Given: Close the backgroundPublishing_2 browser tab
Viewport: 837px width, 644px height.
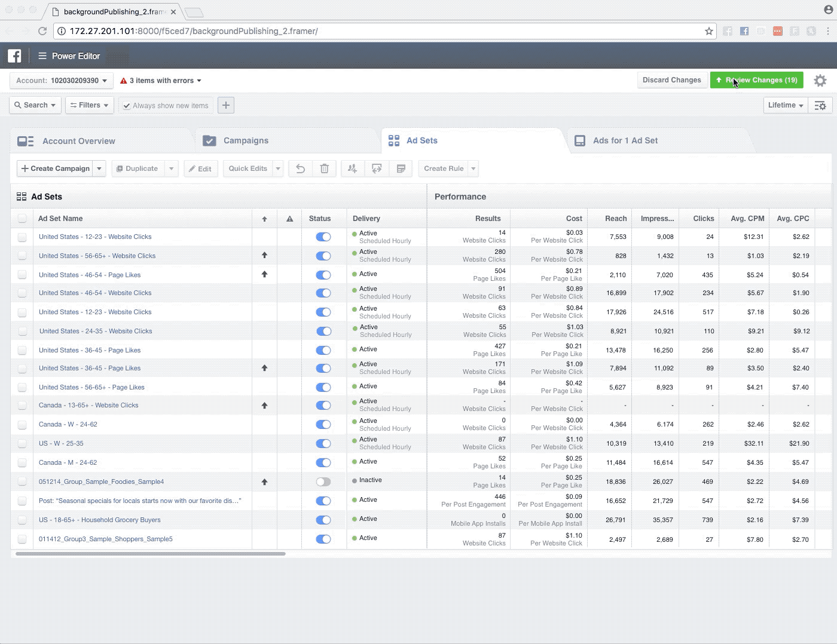Looking at the screenshot, I should point(173,11).
